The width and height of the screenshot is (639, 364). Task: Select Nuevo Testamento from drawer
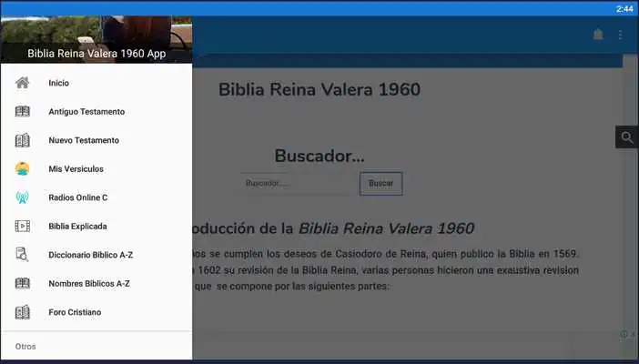(x=96, y=140)
